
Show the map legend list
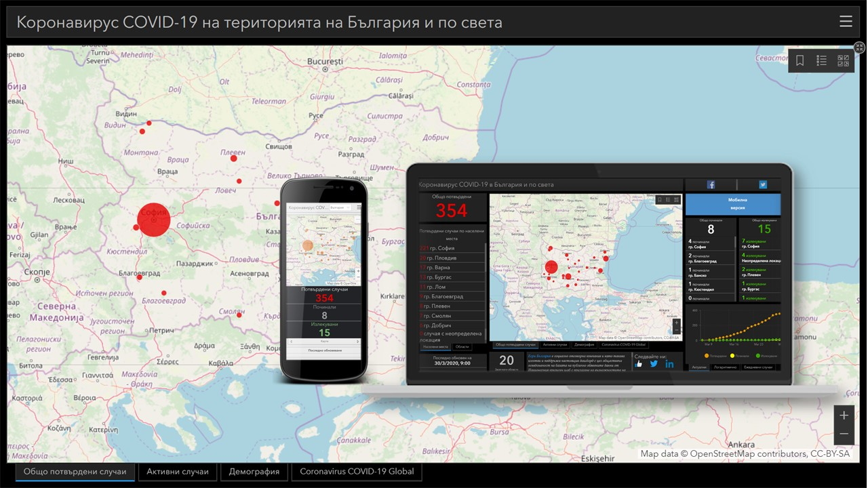click(x=822, y=61)
